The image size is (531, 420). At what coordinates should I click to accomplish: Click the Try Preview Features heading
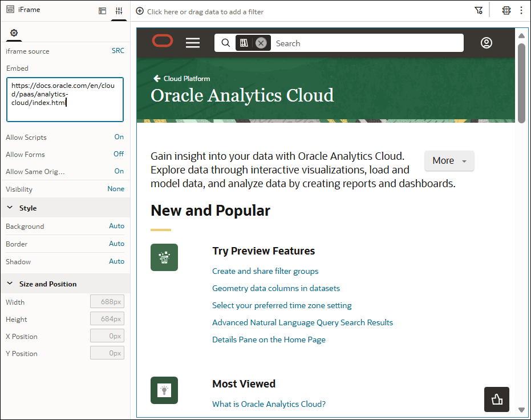click(x=264, y=251)
